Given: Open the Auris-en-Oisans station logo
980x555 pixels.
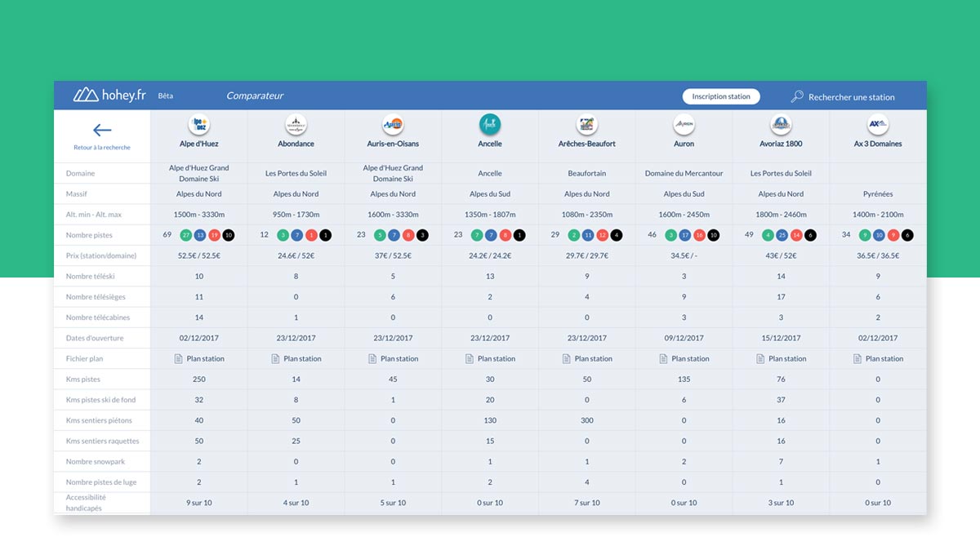Looking at the screenshot, I should point(393,125).
